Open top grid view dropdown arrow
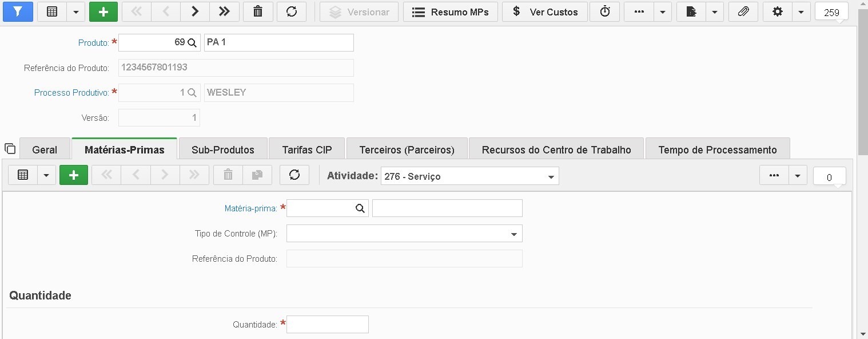 [75, 11]
